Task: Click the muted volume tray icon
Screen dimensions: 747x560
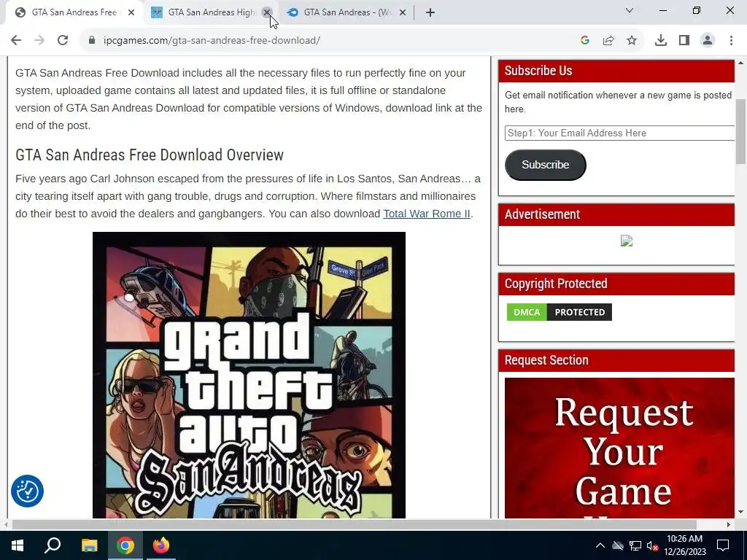Action: tap(652, 545)
